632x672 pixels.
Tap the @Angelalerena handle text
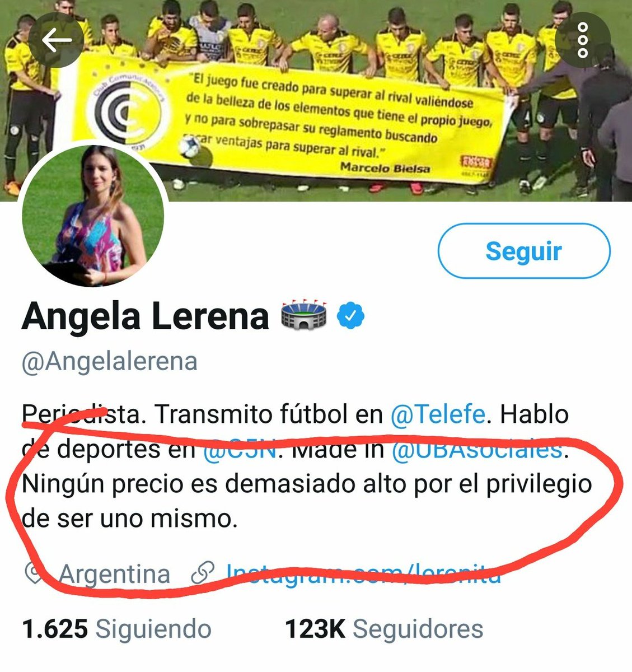pos(110,362)
